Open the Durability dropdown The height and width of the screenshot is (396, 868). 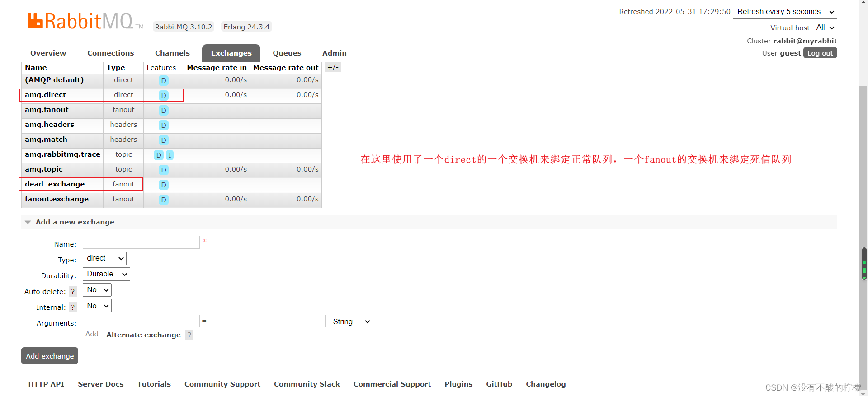pyautogui.click(x=106, y=274)
